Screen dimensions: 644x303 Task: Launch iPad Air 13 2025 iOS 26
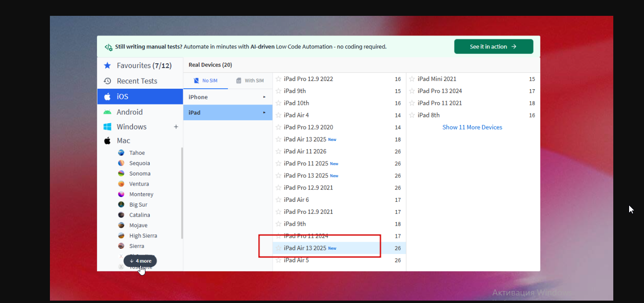point(339,248)
